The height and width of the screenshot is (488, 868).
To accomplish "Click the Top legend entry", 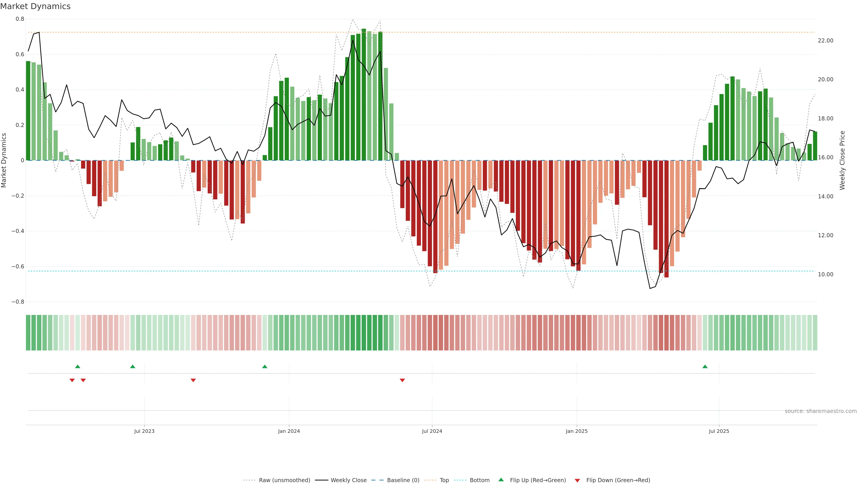I will click(444, 480).
